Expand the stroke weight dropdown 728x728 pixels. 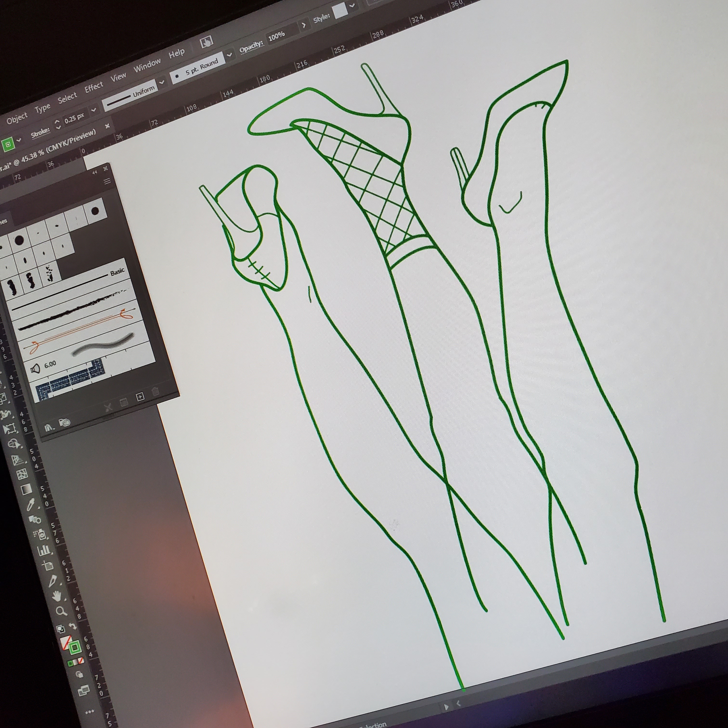point(94,110)
